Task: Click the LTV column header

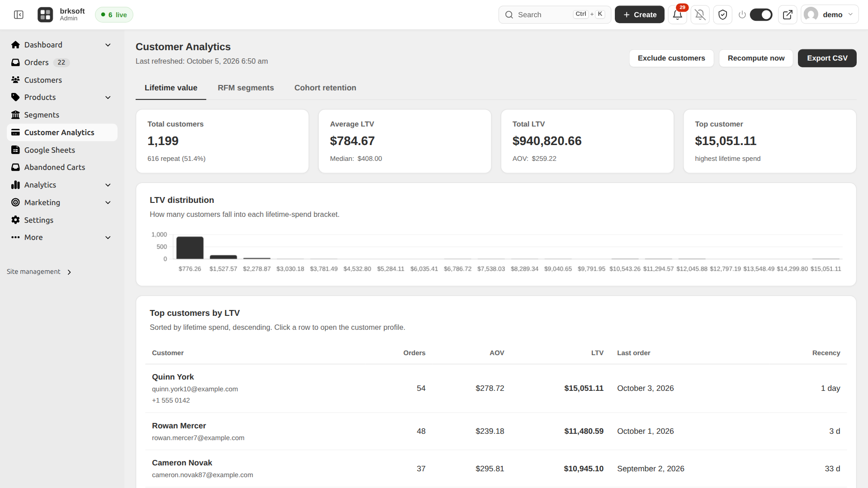Action: [x=597, y=353]
